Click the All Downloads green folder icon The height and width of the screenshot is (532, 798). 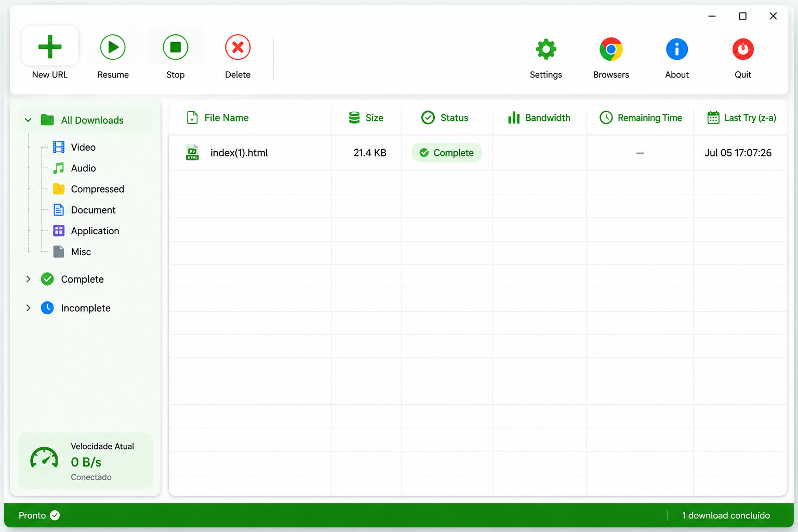tap(47, 120)
